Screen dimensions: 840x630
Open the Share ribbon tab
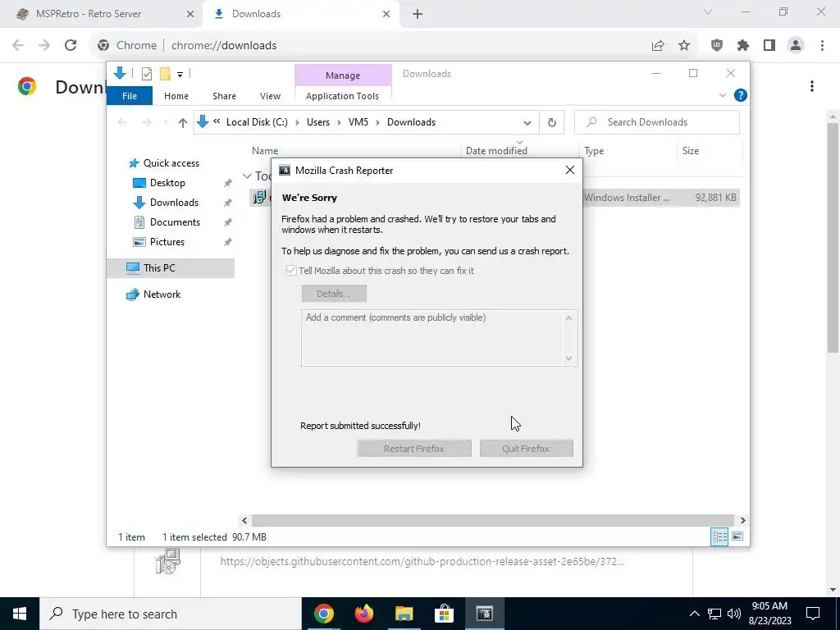pos(224,96)
